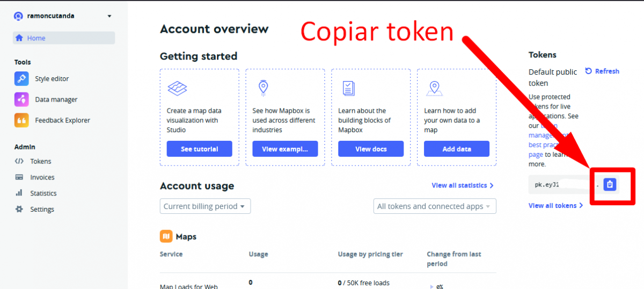Screen dimensions: 644x289
Task: Open the Style editor tool
Action: pyautogui.click(x=52, y=79)
